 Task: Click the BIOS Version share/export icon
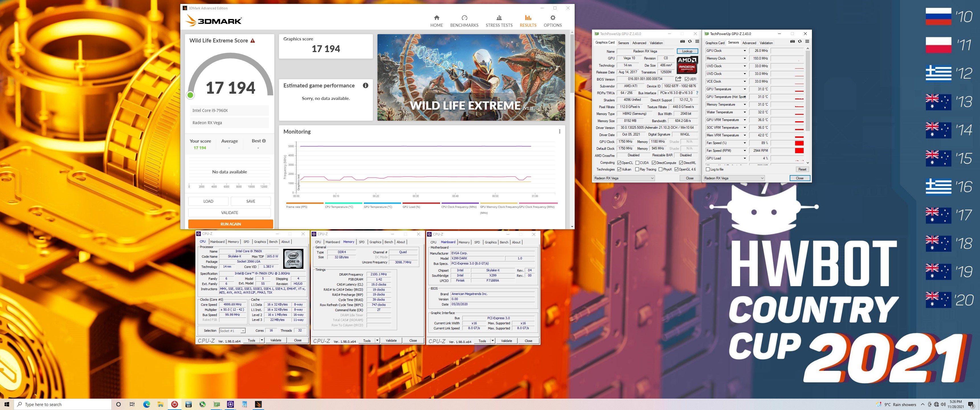678,79
